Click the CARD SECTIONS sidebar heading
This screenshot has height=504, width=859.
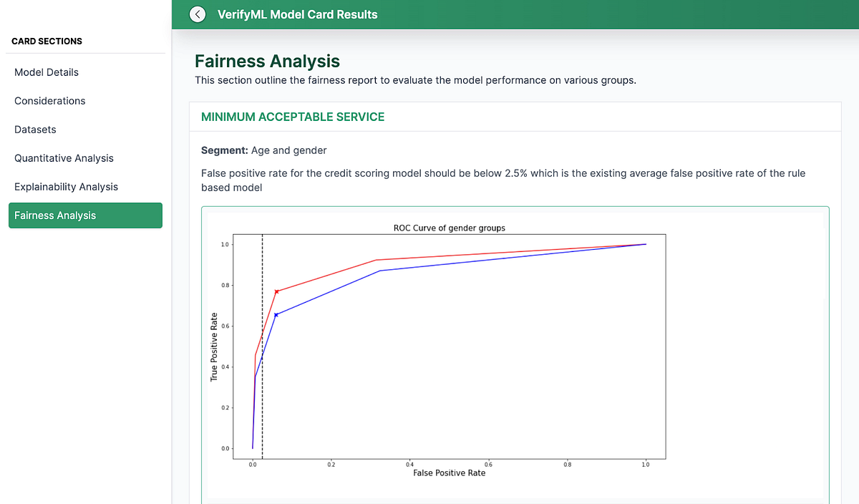click(x=46, y=41)
